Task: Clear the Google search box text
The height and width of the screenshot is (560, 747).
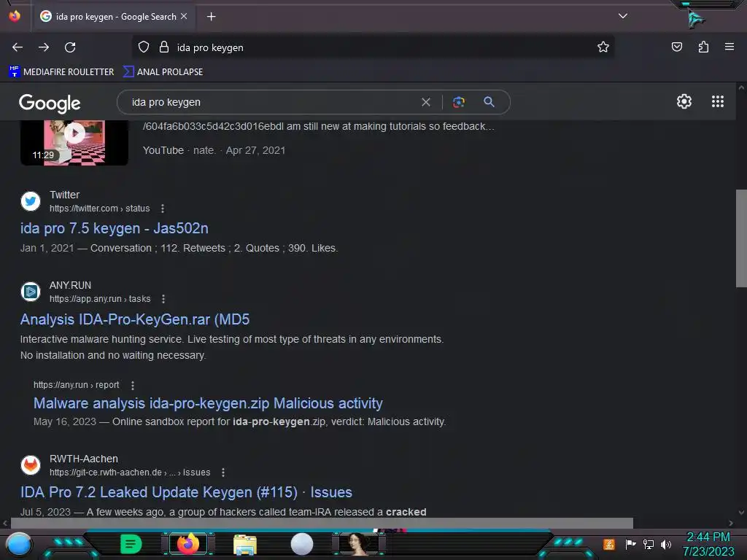Action: tap(426, 102)
